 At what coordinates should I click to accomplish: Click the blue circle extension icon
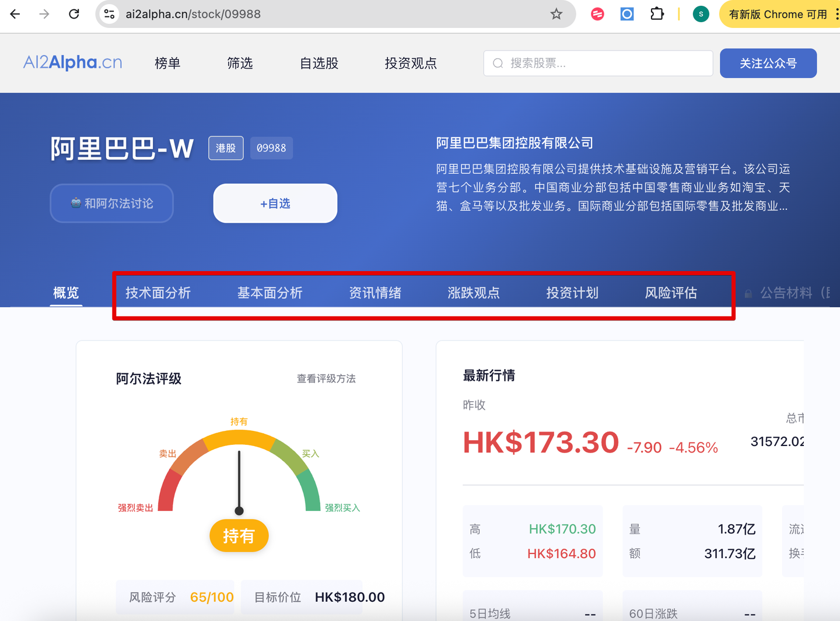coord(626,14)
